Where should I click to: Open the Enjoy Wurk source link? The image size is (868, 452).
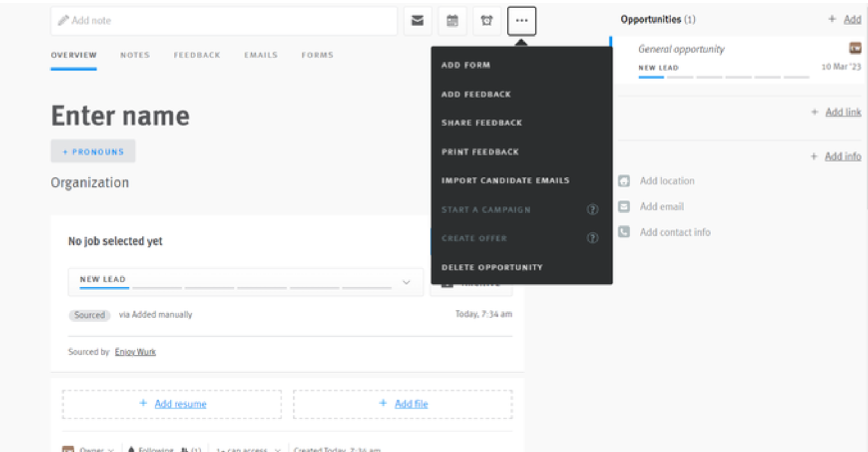coord(135,351)
